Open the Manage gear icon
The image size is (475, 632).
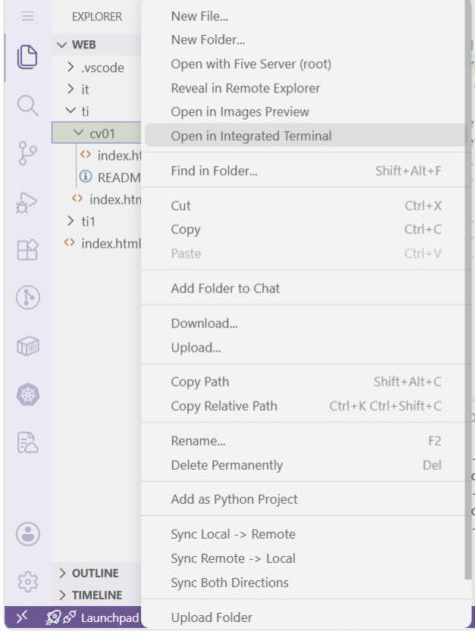27,582
